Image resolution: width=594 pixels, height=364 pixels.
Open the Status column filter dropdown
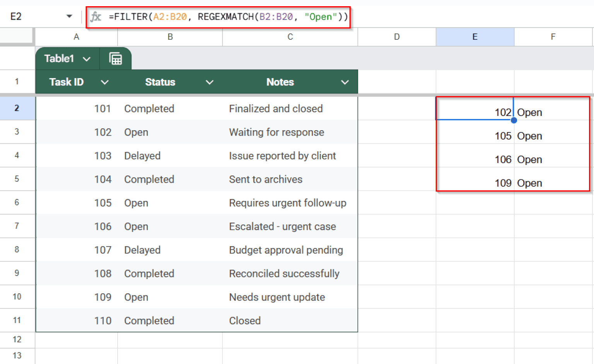210,82
